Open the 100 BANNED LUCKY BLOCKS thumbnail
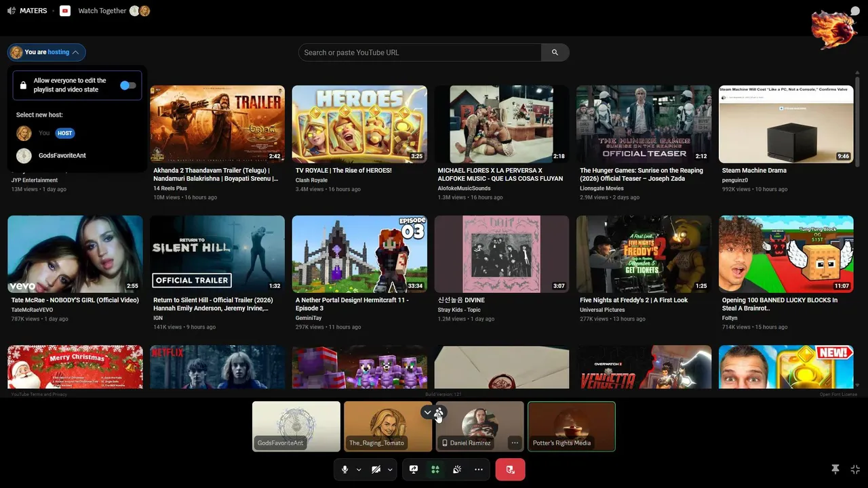The width and height of the screenshot is (868, 488). click(x=786, y=254)
